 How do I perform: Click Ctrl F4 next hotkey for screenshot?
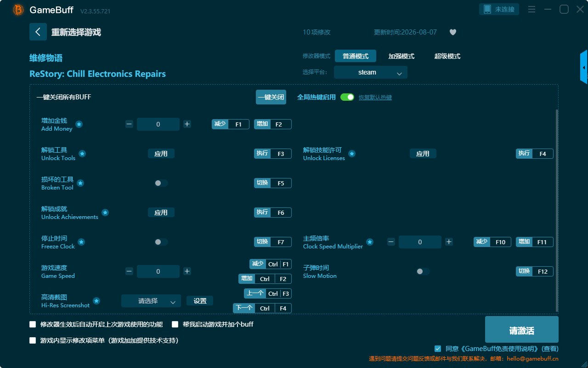[262, 308]
